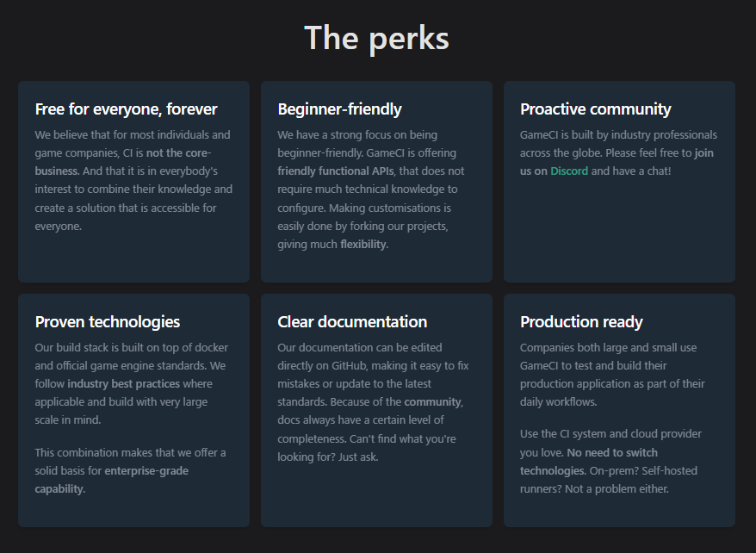Click the bold "industry best practices" phrase

coord(123,384)
